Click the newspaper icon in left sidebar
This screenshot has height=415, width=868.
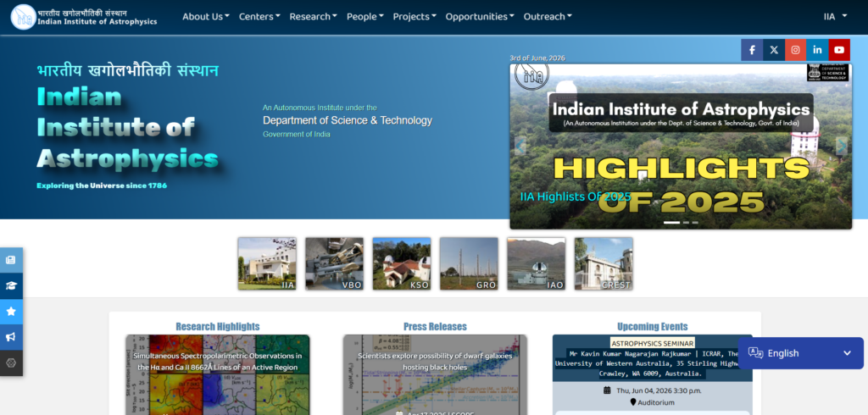pyautogui.click(x=11, y=260)
